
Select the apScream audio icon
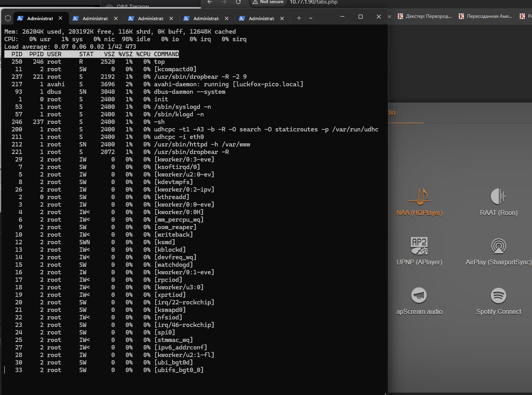tap(419, 295)
